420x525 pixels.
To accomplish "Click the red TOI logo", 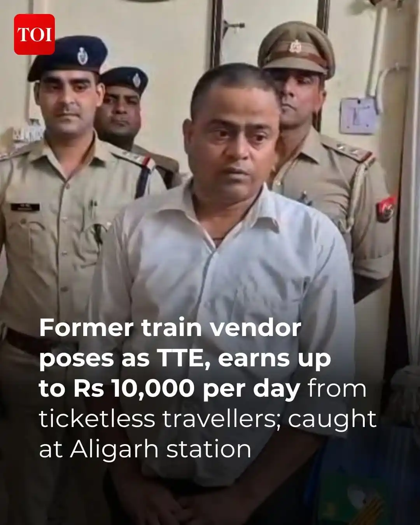I will point(34,34).
